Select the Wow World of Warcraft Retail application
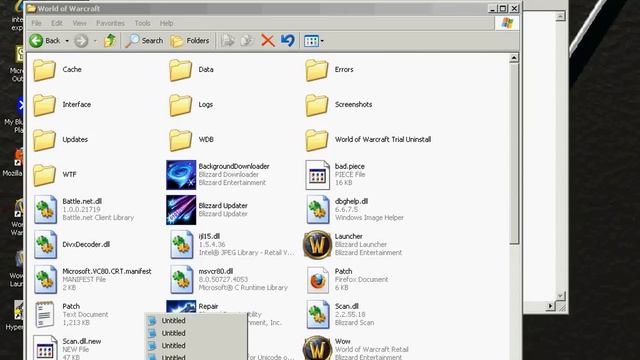The height and width of the screenshot is (360, 640). 356,348
